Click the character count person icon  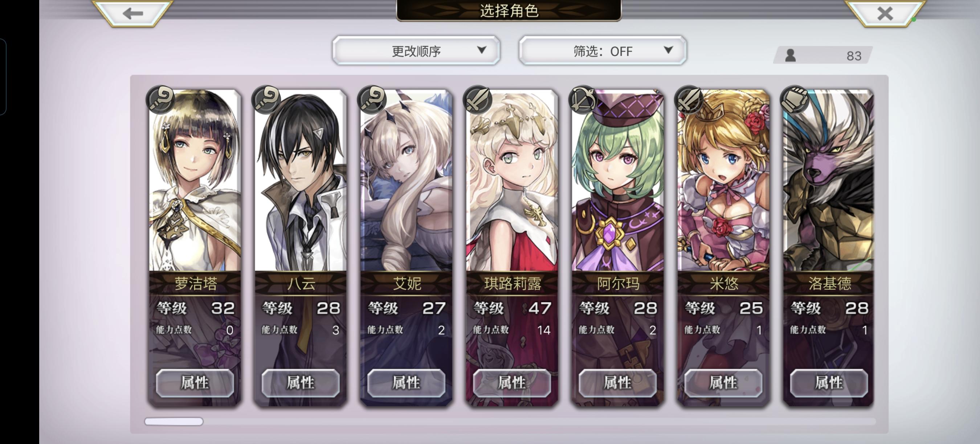(791, 55)
